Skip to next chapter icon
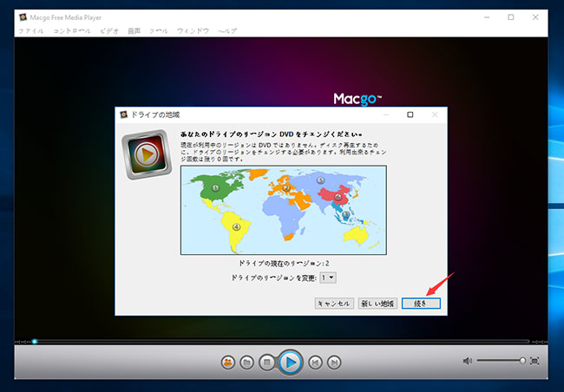 tap(335, 362)
